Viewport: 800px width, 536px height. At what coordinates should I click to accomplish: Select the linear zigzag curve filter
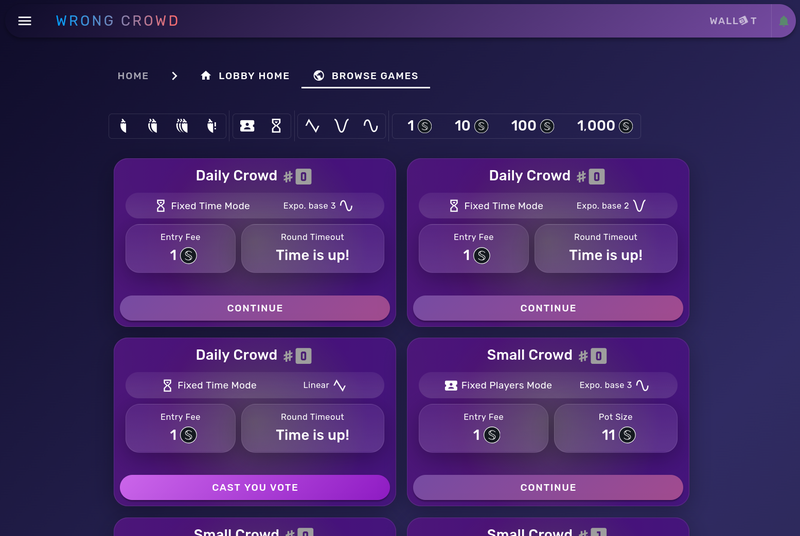click(312, 126)
